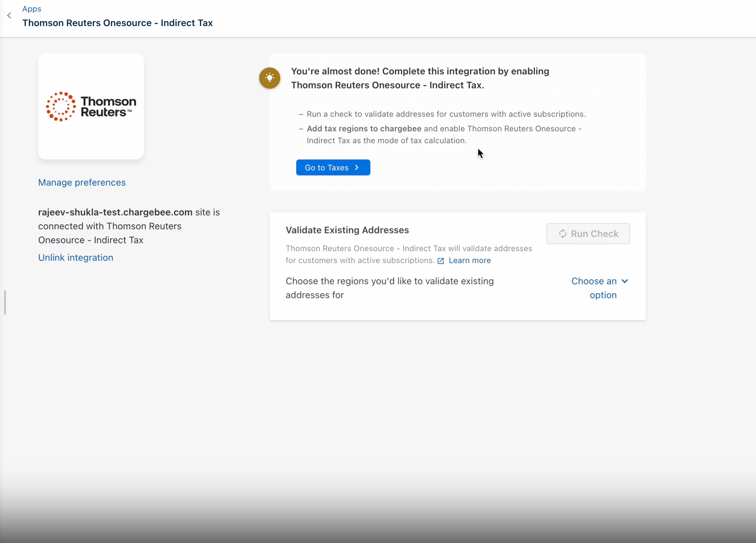Click the right chevron in Go to Taxes
The height and width of the screenshot is (543, 756).
point(357,168)
